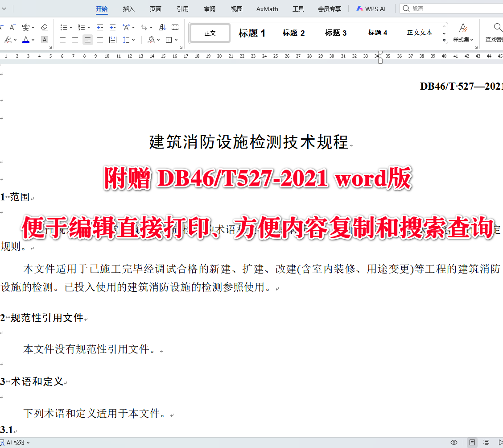503x448 pixels.
Task: Open the line spacing dropdown
Action: click(x=133, y=40)
